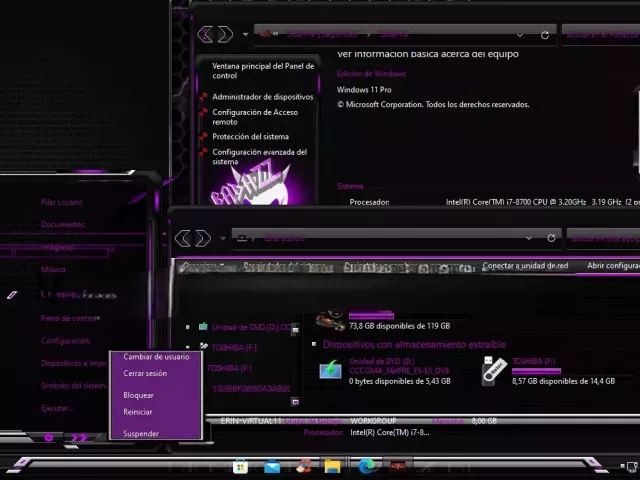Open recent locations dropdown in Sistema window
The height and width of the screenshot is (480, 640).
[x=245, y=35]
